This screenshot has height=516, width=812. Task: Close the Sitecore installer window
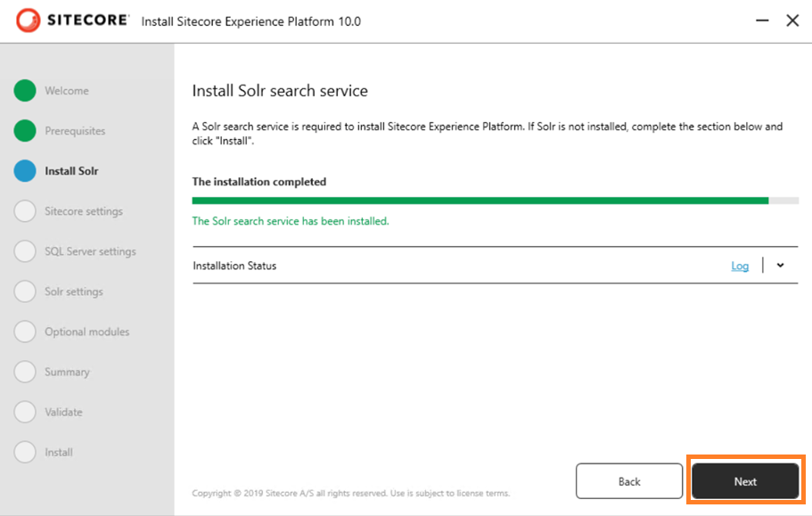pyautogui.click(x=792, y=20)
